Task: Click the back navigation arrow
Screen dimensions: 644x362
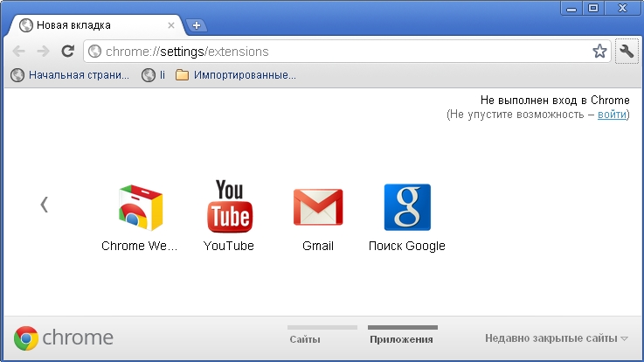Action: [19, 52]
